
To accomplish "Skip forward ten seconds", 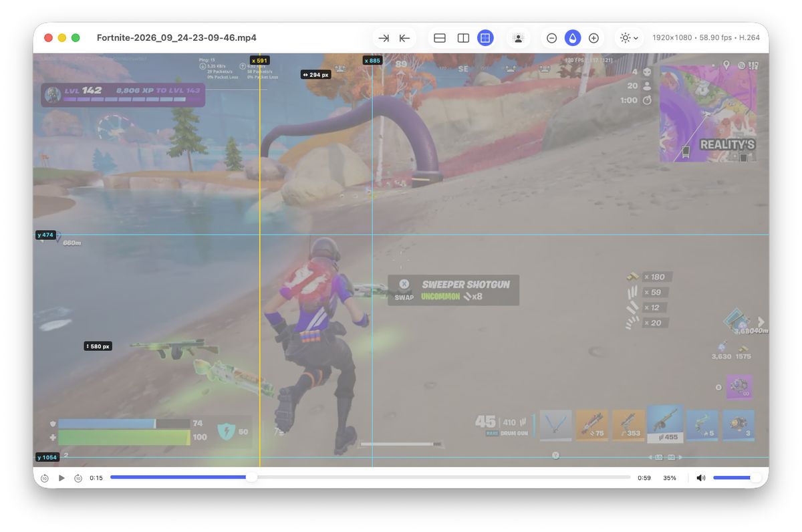I will tap(78, 478).
